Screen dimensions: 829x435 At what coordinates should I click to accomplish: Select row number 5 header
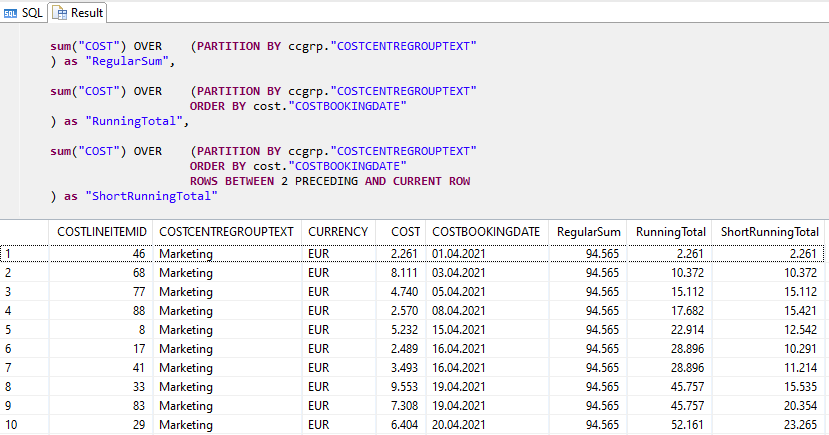click(24, 329)
